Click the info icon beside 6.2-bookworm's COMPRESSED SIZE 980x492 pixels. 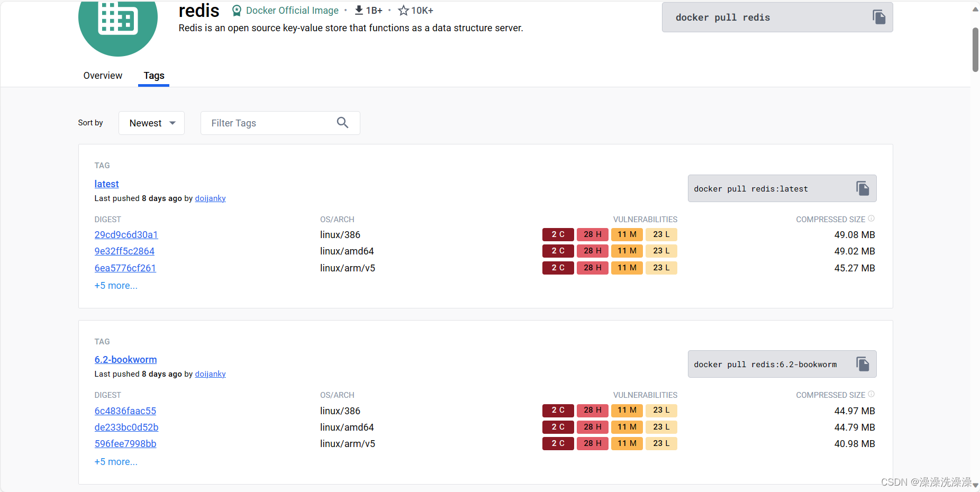pyautogui.click(x=871, y=394)
